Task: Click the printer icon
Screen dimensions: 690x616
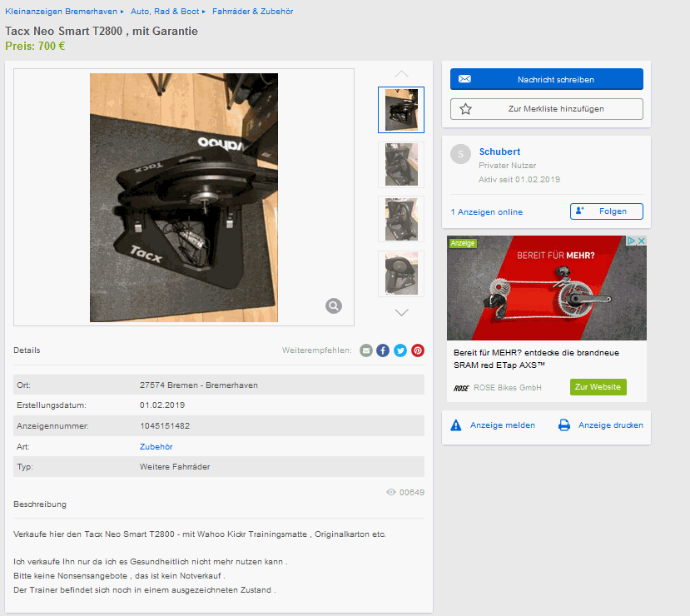Action: (564, 425)
